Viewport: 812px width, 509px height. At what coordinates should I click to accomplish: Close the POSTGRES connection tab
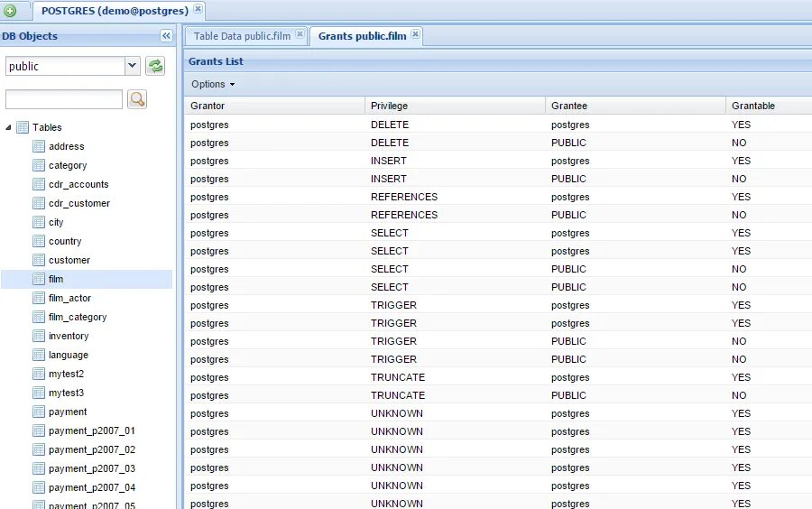click(198, 9)
